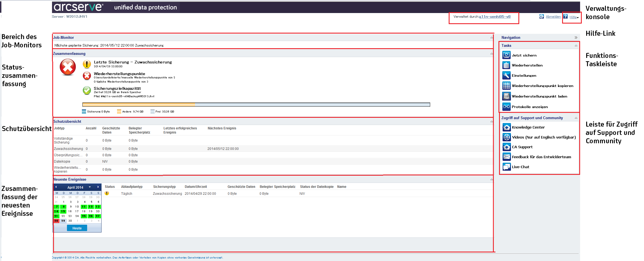Open the Wiederherstellen task
This screenshot has height=261, width=644.
tap(506, 65)
